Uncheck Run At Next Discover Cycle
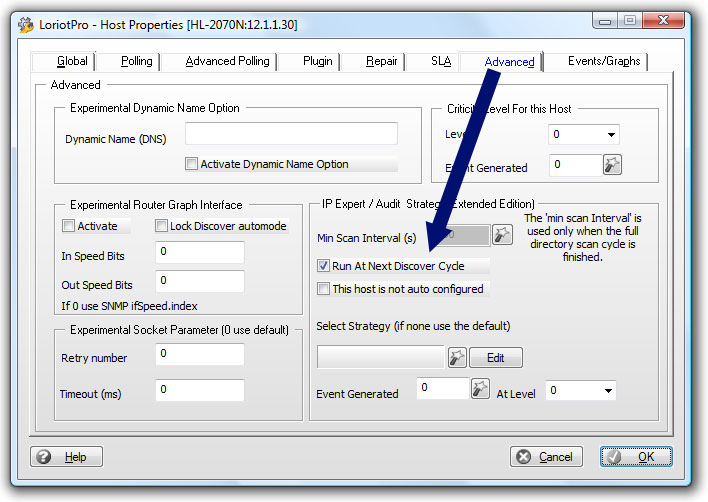Screen dimensions: 708x502 323,265
